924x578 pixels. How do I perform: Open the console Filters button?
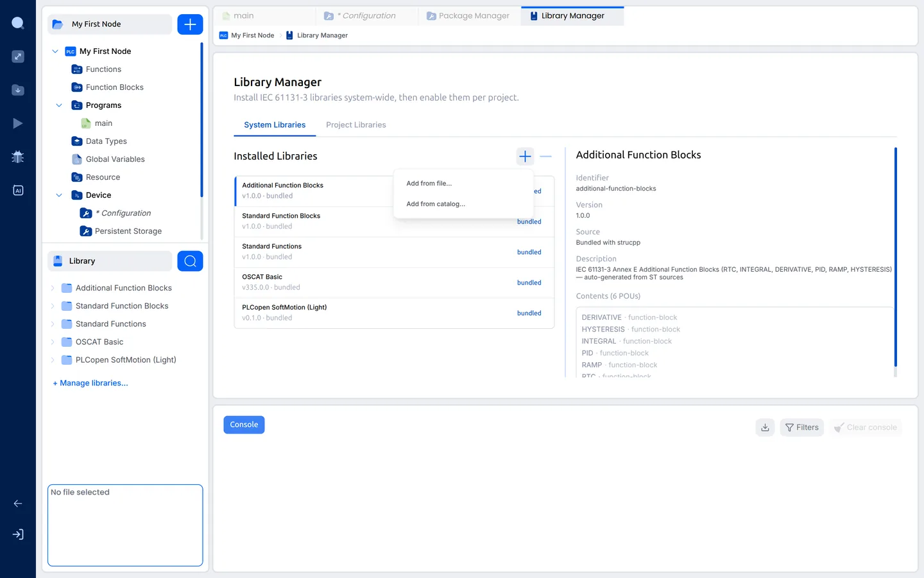point(801,427)
